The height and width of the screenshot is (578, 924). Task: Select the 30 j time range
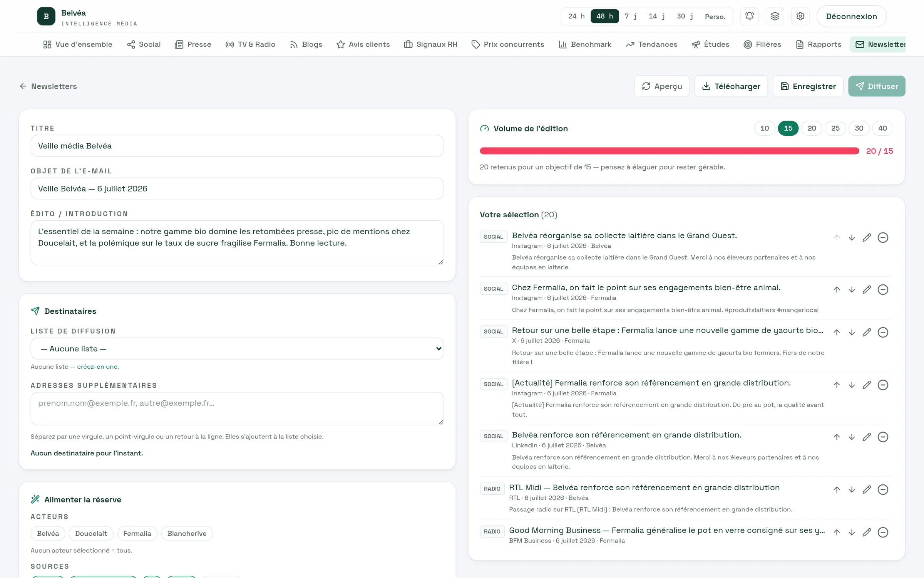tap(685, 16)
